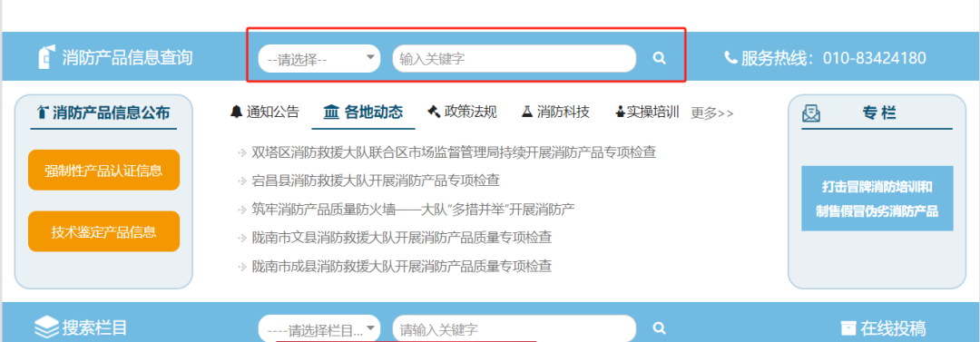Click the layers icon beside 搜索栏目
This screenshot has height=342, width=980.
[46, 327]
